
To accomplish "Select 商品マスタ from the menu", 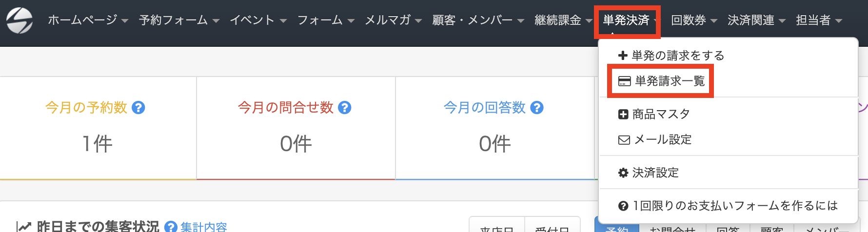I will pyautogui.click(x=661, y=115).
